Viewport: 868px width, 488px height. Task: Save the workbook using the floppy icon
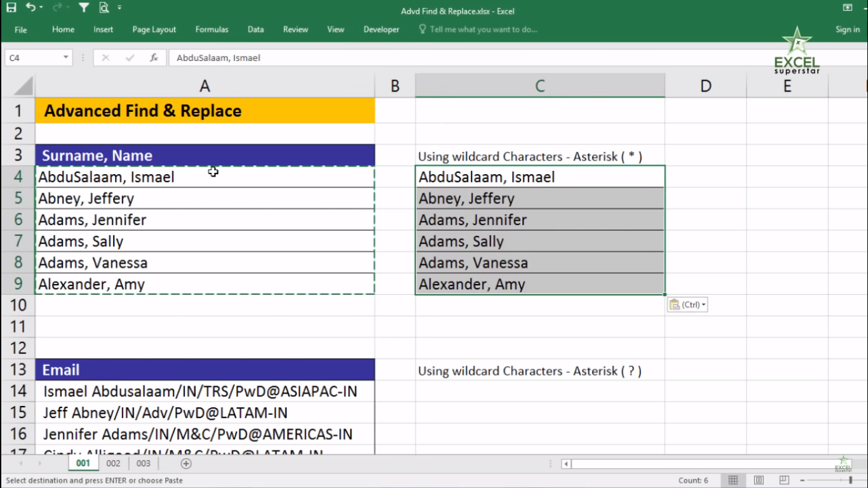(11, 8)
